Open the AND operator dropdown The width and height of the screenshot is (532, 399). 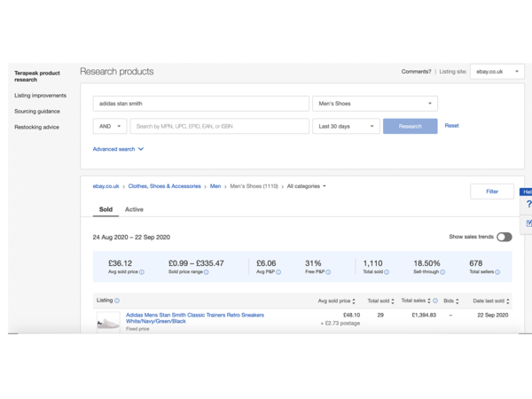tap(110, 126)
